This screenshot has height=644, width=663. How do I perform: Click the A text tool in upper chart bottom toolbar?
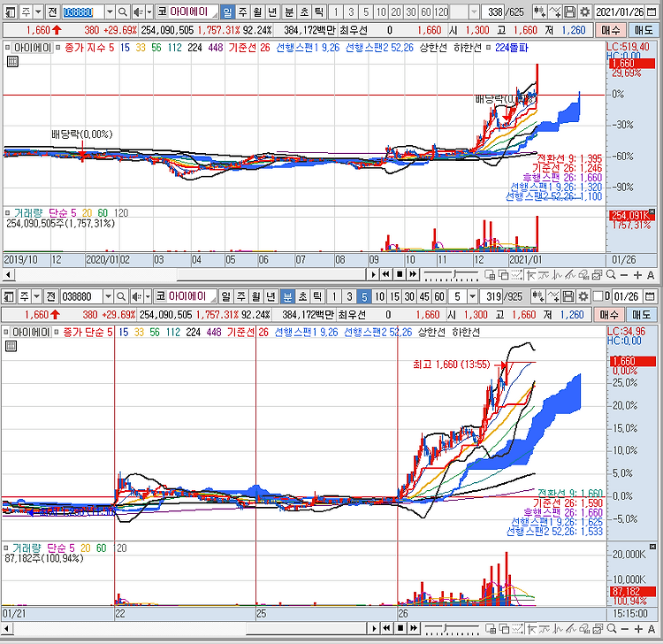point(651,275)
